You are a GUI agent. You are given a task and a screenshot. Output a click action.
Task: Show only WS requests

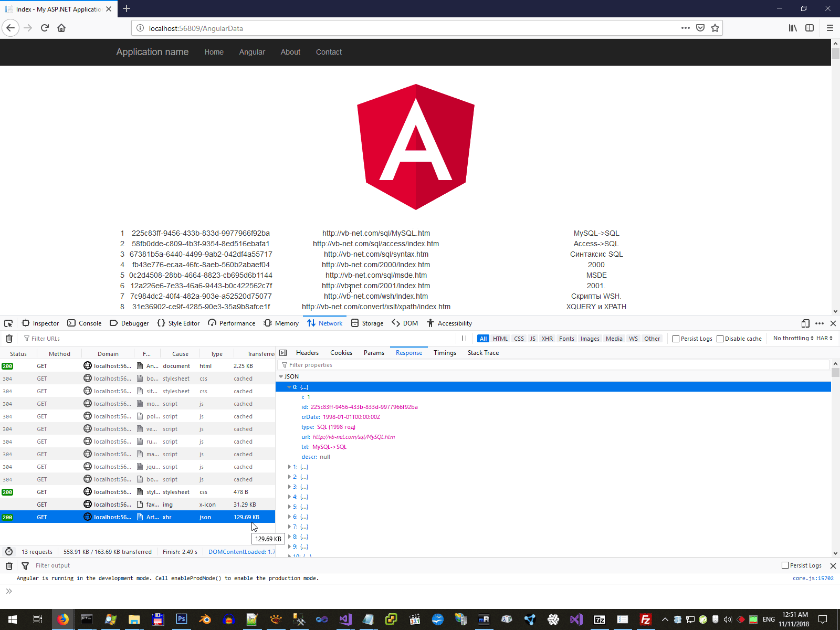[633, 339]
